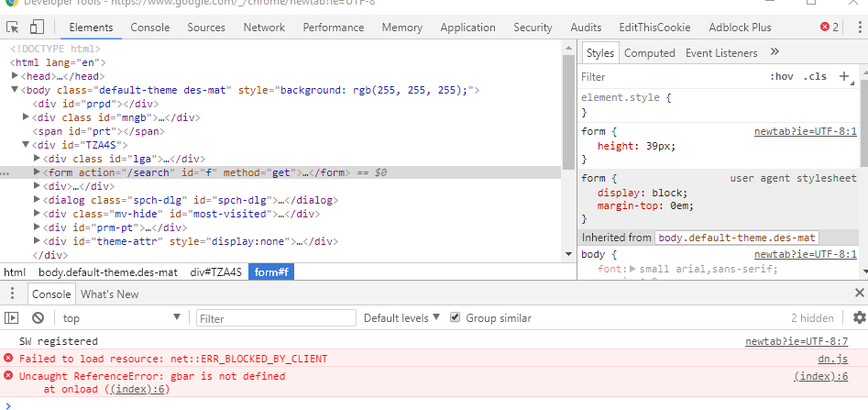Add new style rule plus icon
This screenshot has height=410, width=868.
(x=845, y=76)
